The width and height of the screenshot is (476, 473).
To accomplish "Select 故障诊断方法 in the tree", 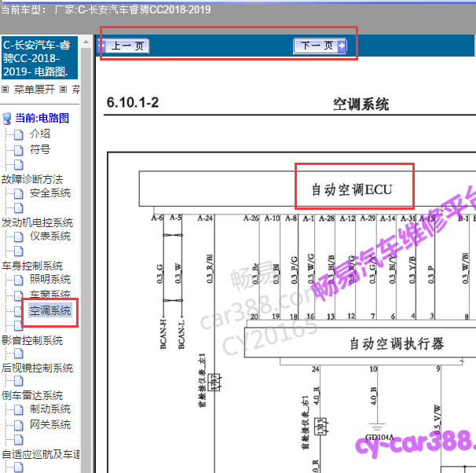I will [32, 179].
